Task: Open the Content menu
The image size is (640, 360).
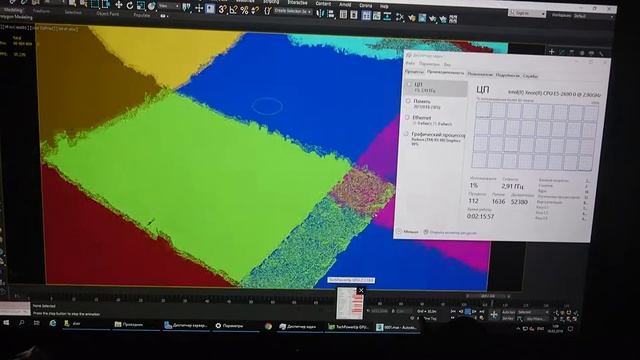Action: [x=323, y=3]
